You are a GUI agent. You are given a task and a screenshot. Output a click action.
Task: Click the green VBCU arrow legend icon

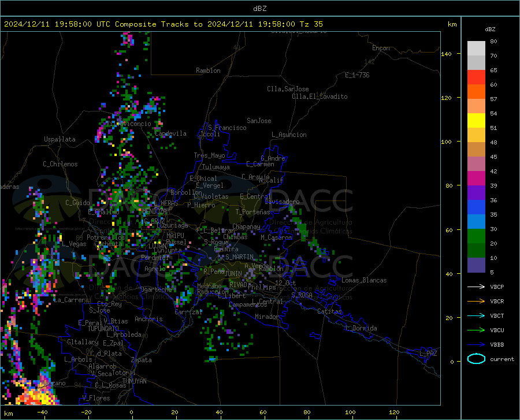tap(476, 330)
